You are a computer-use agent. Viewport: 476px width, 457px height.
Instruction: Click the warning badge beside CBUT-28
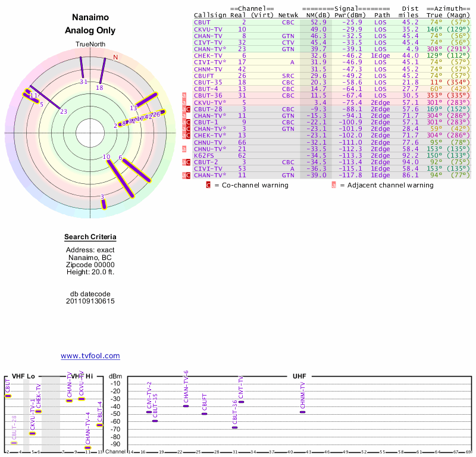(x=186, y=109)
